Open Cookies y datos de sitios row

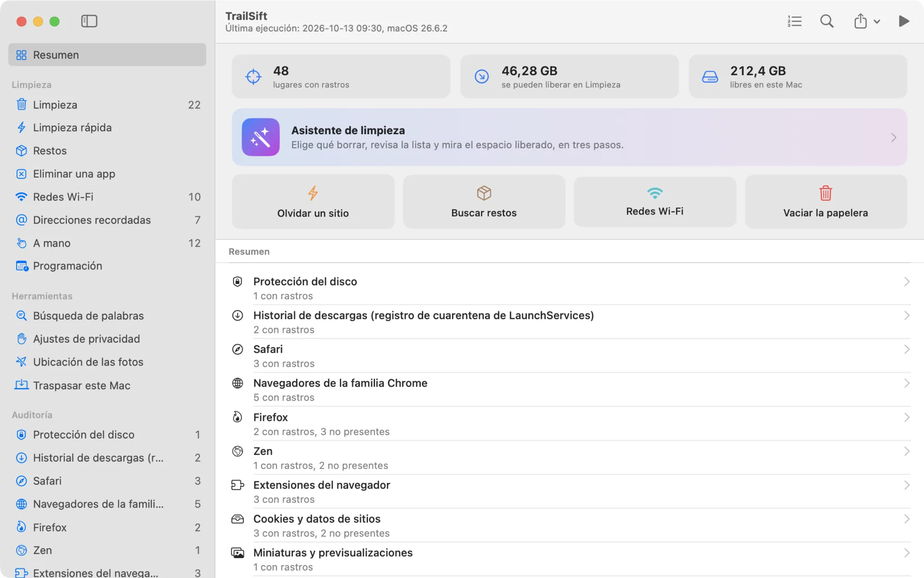[570, 525]
